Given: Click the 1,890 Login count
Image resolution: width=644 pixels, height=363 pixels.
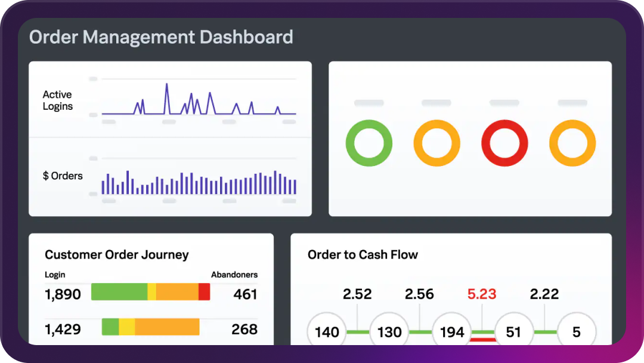Looking at the screenshot, I should [x=62, y=294].
